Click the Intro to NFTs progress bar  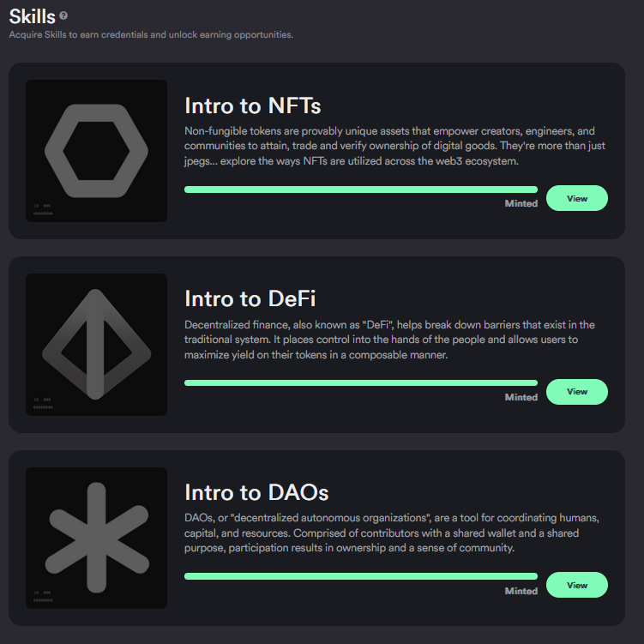click(361, 190)
